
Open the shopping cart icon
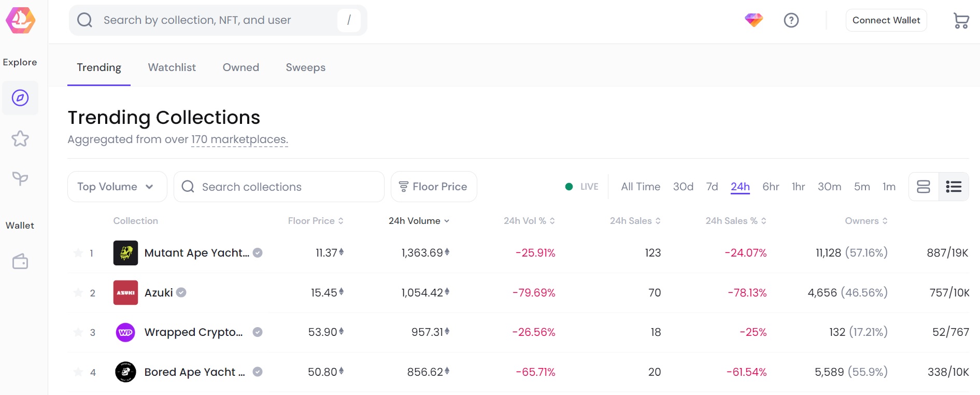[961, 21]
